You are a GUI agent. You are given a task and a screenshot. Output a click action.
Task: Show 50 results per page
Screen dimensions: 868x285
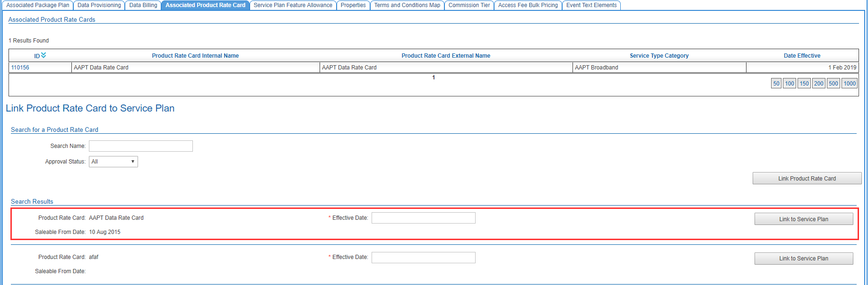coord(776,84)
